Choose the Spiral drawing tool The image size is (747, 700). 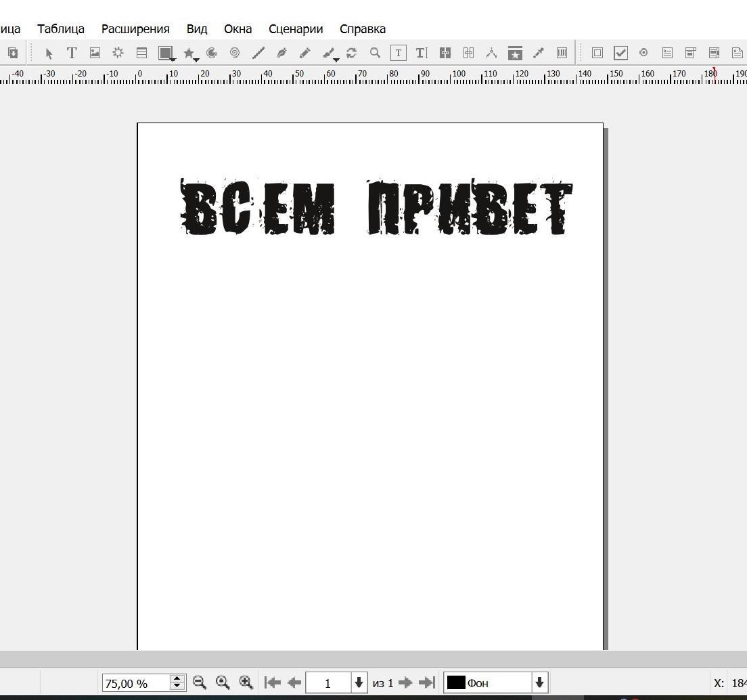(x=235, y=53)
